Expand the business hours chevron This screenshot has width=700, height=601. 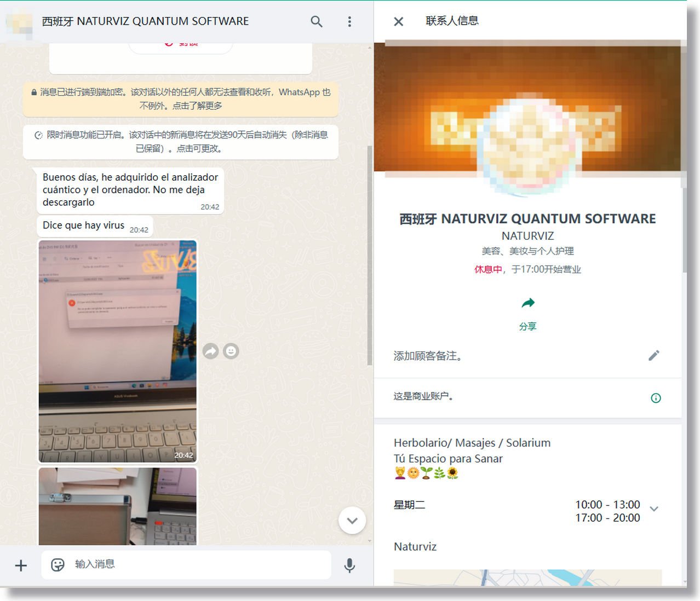click(654, 508)
